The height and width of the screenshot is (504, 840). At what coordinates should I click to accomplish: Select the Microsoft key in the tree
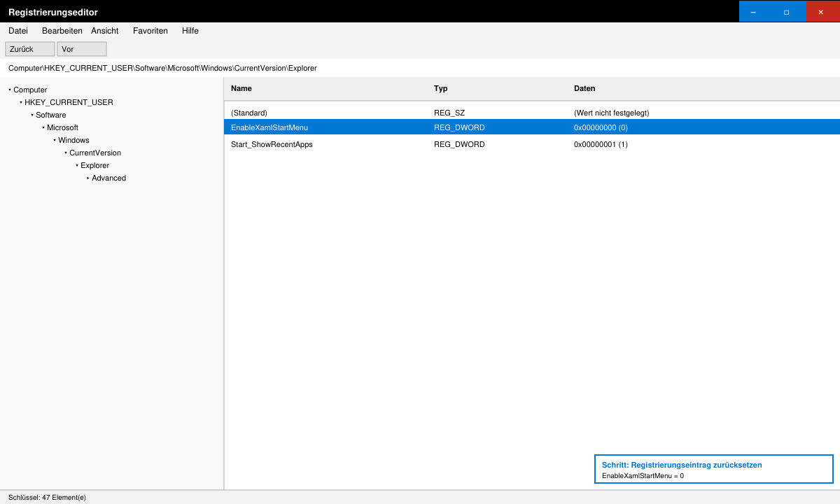62,127
